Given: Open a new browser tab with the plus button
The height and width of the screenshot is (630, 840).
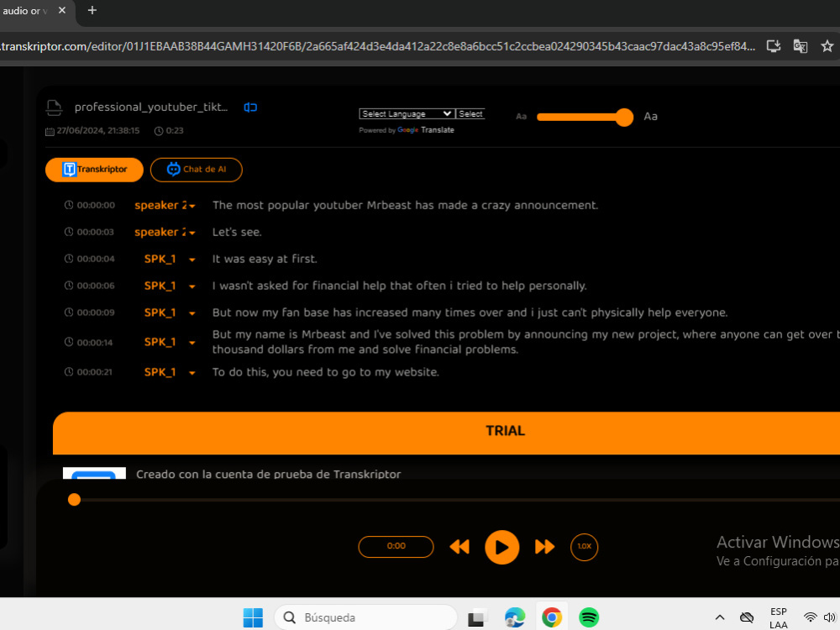Looking at the screenshot, I should click(92, 10).
